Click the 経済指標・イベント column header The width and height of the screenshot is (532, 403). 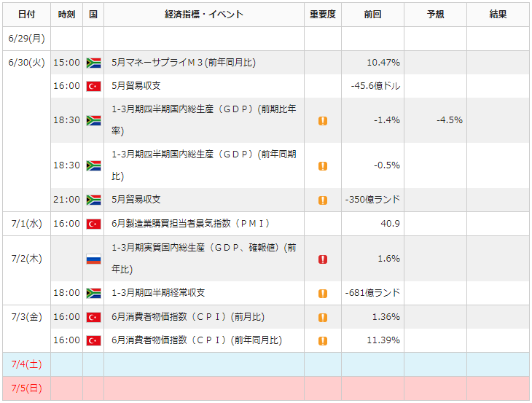(x=204, y=15)
